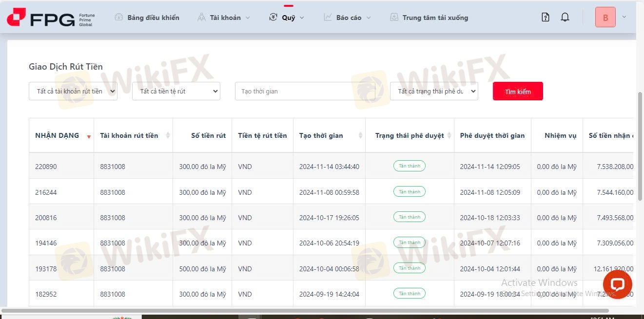Go to Bảng điều khiển
The image size is (644, 319).
pyautogui.click(x=147, y=18)
